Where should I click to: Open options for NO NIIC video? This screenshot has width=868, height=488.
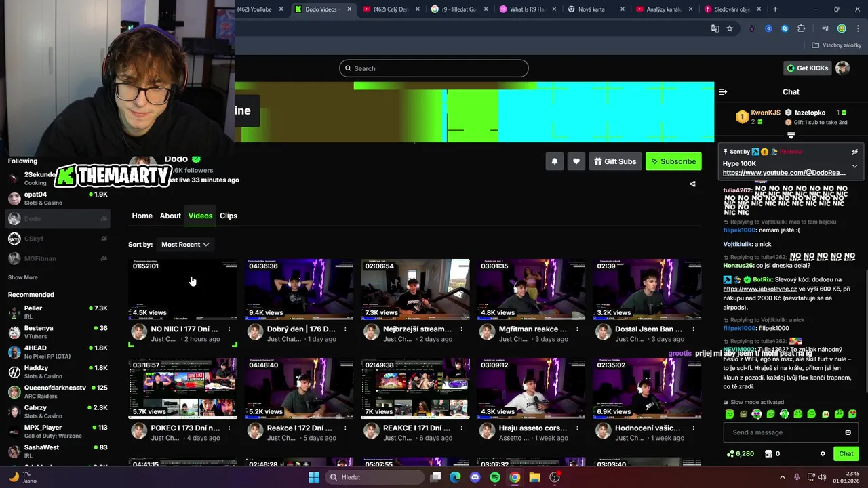pyautogui.click(x=229, y=329)
